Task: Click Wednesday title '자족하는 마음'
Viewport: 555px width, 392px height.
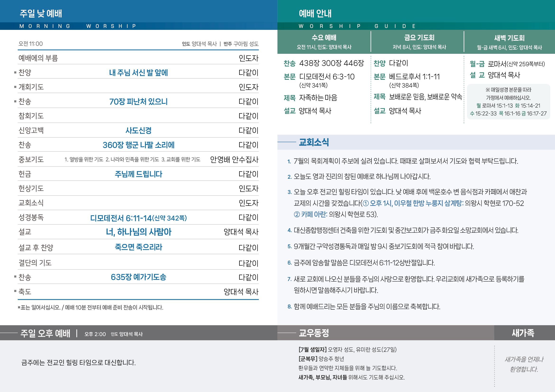Action: (x=318, y=97)
